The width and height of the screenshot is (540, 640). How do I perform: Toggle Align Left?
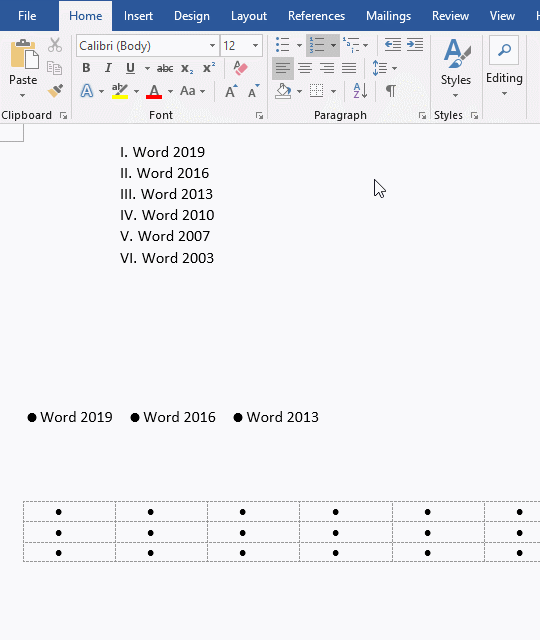[282, 68]
